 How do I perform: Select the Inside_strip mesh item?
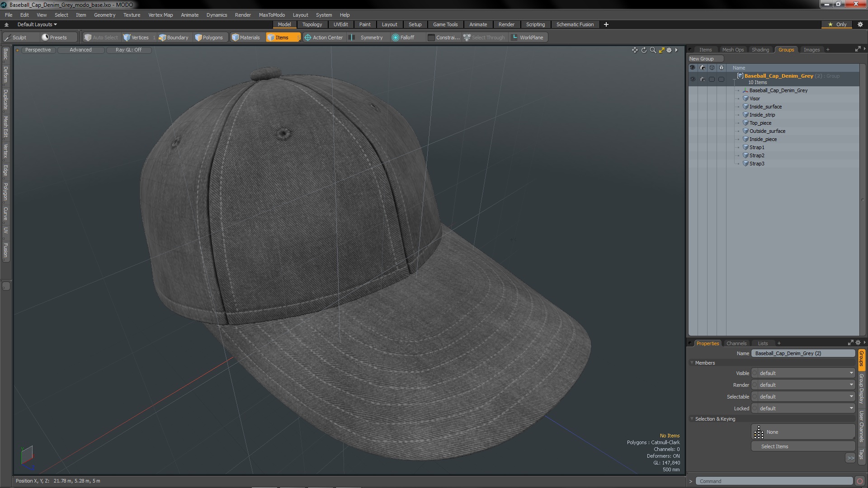762,115
